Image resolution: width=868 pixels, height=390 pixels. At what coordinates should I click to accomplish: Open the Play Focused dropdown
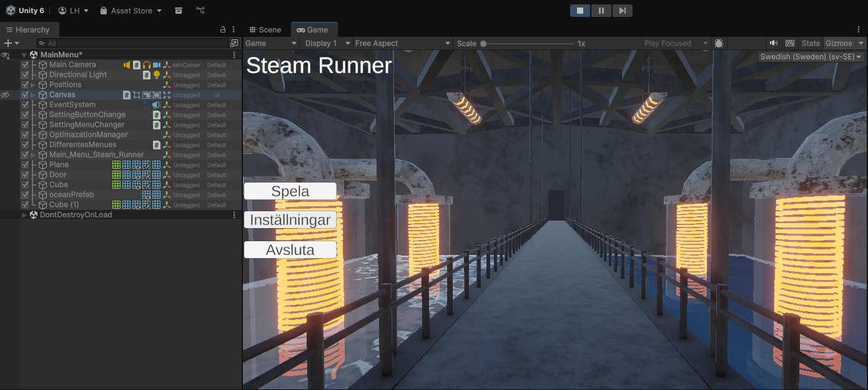676,43
